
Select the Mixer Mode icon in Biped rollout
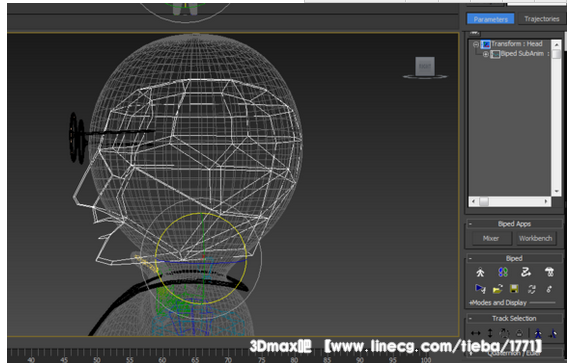pyautogui.click(x=549, y=272)
